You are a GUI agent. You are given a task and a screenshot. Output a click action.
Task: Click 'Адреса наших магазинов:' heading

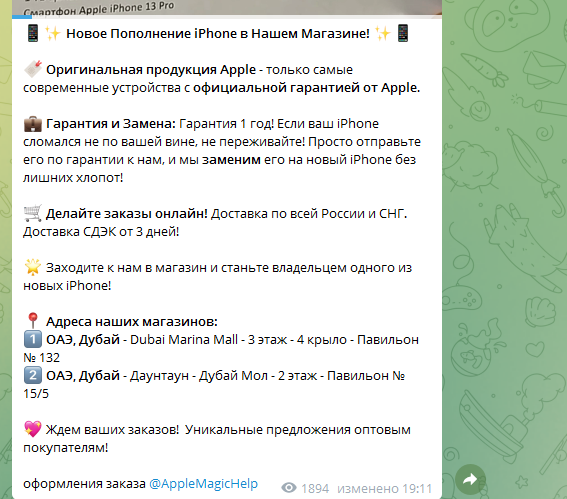(x=132, y=322)
